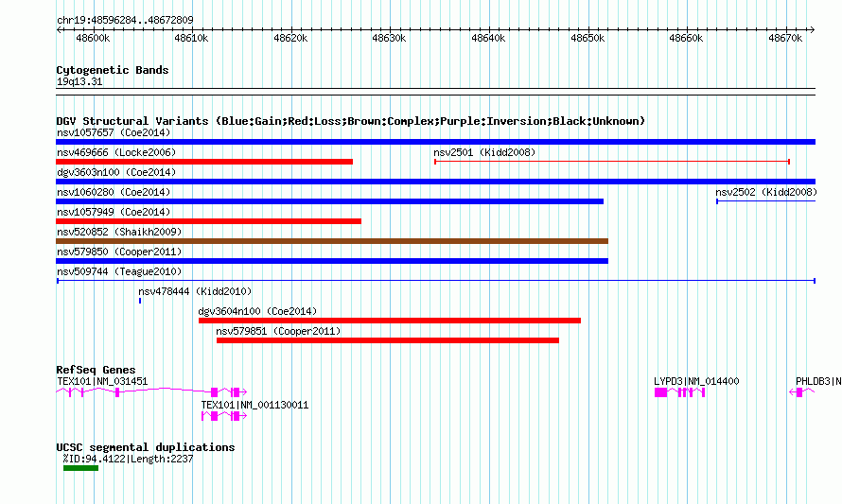Click the red dgv3604n100 loss bar
This screenshot has width=842, height=504.
390,321
